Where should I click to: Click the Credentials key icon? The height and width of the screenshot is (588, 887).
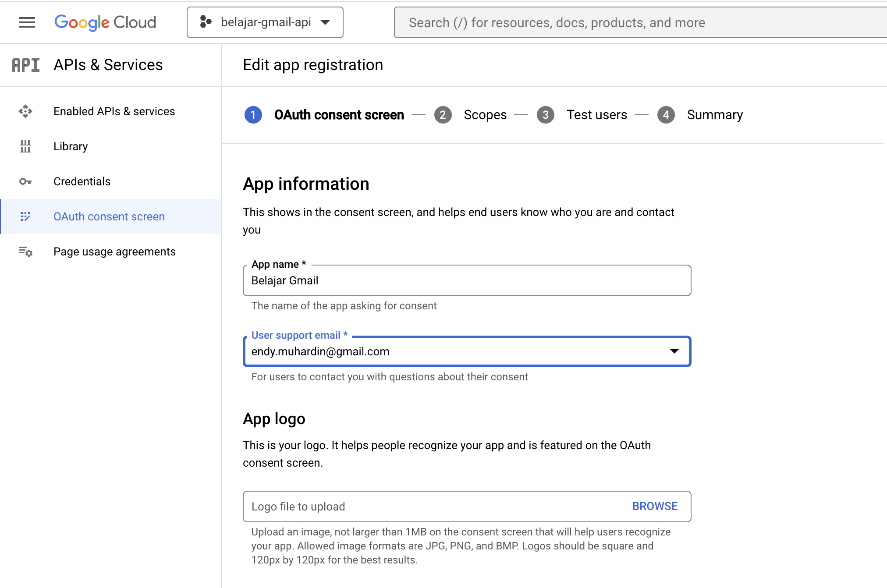(x=25, y=181)
